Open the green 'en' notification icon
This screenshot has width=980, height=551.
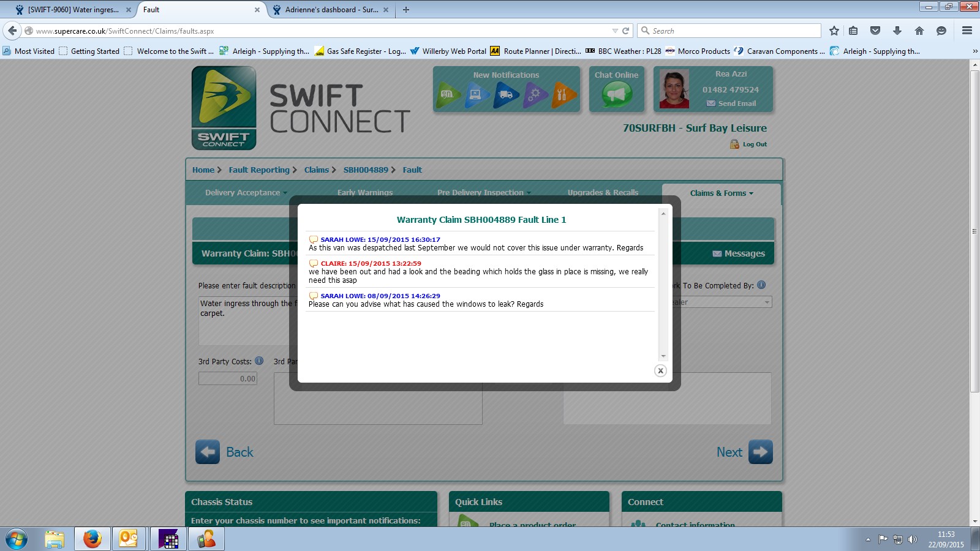pos(448,95)
